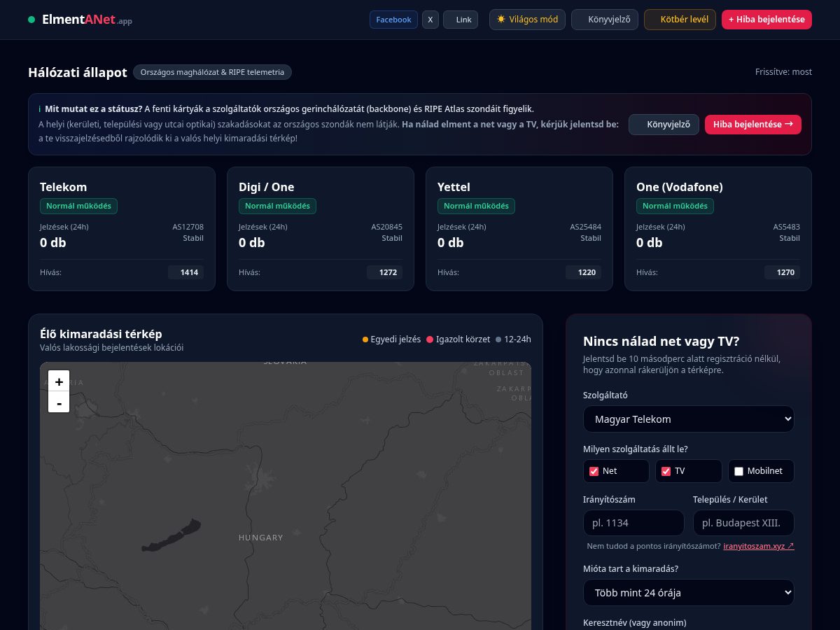Click AS25484 on the Yettel card

click(586, 227)
